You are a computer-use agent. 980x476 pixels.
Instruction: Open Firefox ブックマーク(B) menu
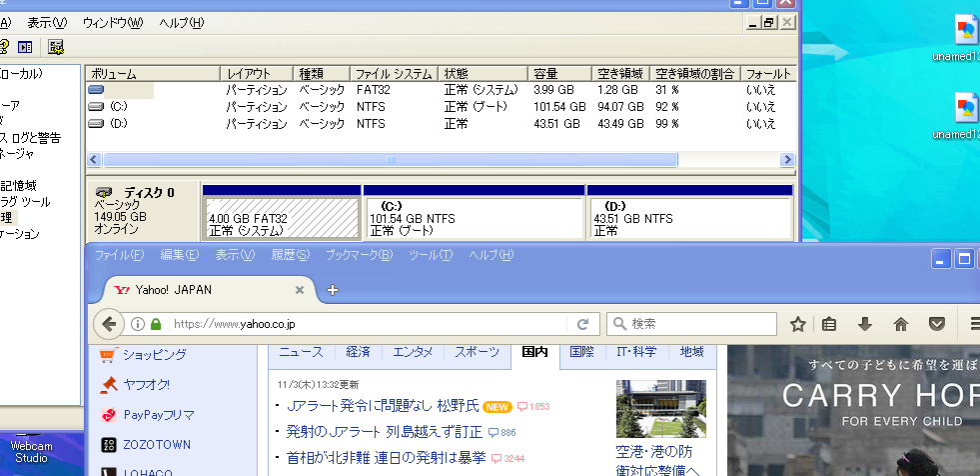[360, 255]
